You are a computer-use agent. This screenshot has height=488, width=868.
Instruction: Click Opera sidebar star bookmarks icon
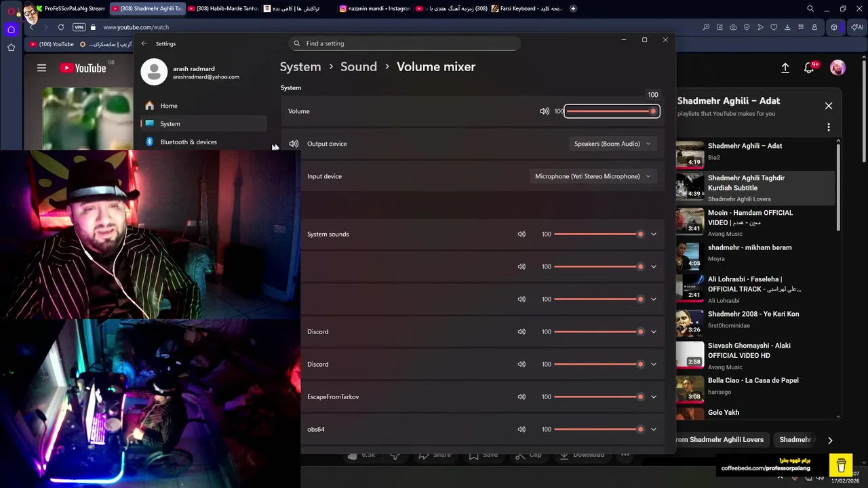click(x=11, y=47)
